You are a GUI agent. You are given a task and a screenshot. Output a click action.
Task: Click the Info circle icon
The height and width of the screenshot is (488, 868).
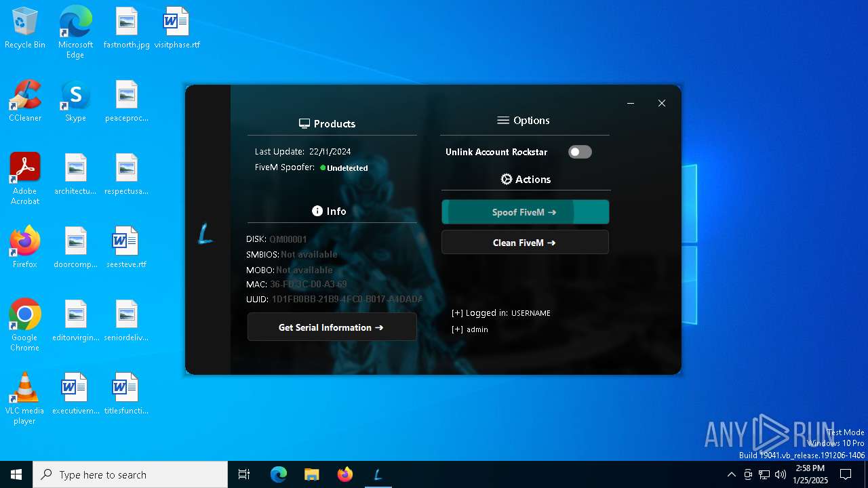click(317, 211)
